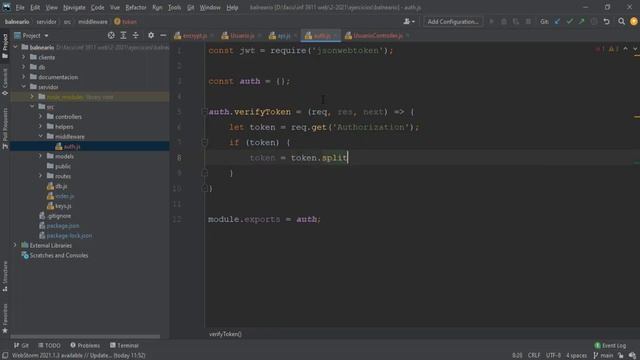640x360 pixels.
Task: Open the Tools menu
Action: (174, 7)
